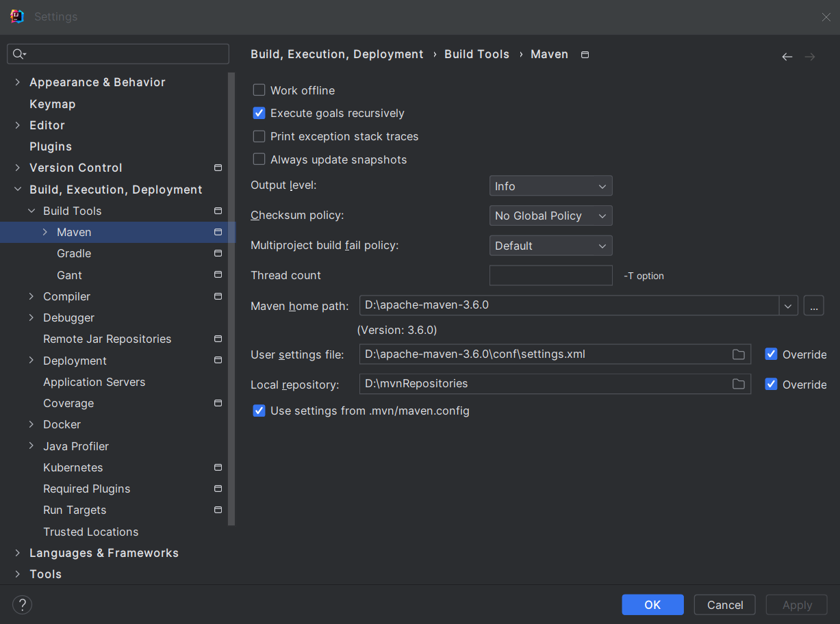Image resolution: width=840 pixels, height=624 pixels.
Task: Open the Output level dropdown
Action: 550,186
